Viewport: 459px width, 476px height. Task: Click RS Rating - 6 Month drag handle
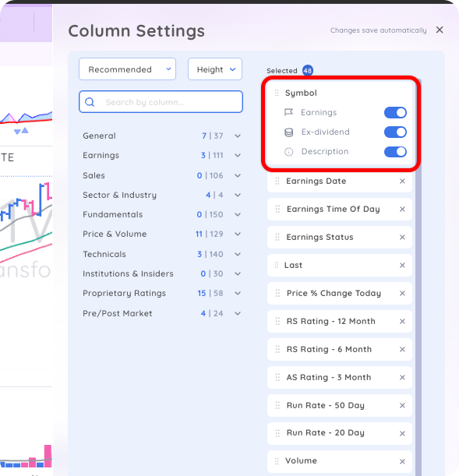coord(277,350)
